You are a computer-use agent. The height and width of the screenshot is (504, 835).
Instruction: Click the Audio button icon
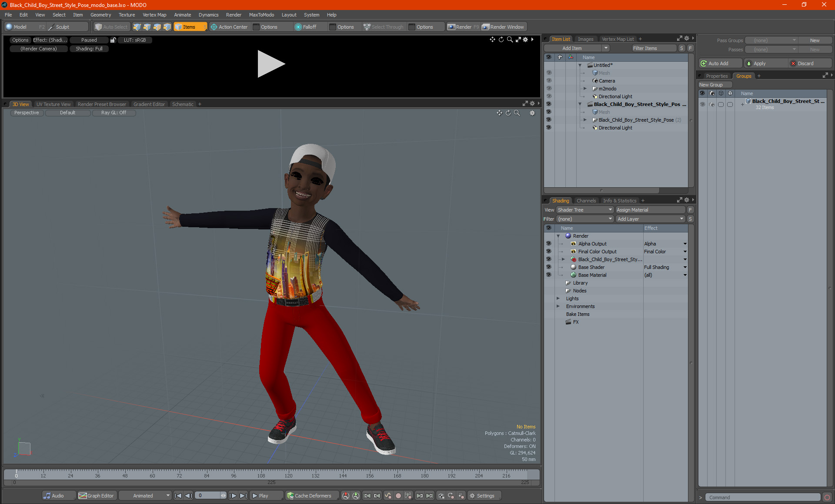[x=47, y=496]
